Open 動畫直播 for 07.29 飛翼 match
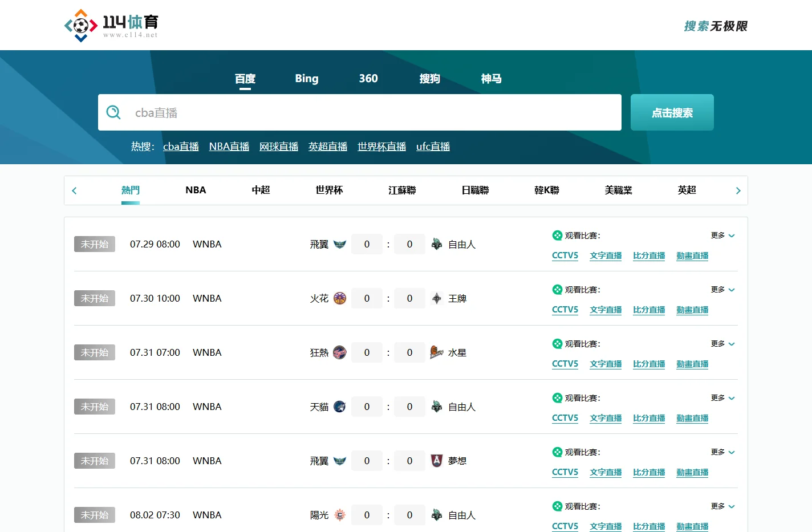 [692, 255]
